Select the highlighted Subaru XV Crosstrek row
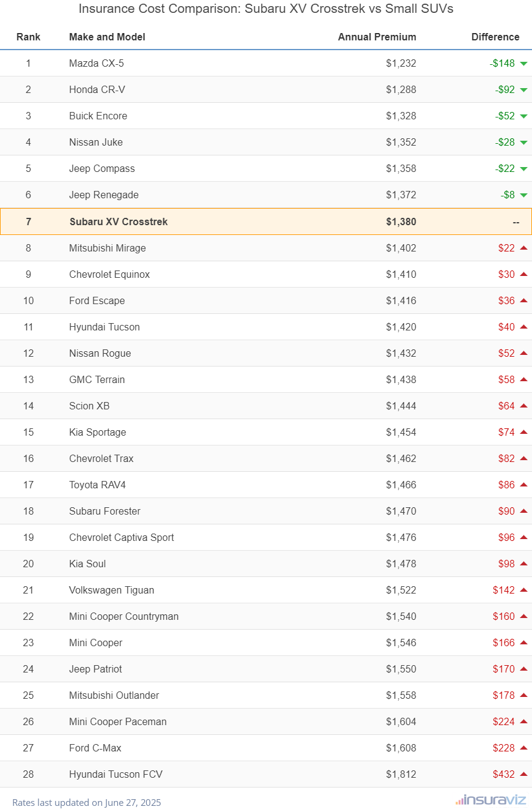 click(265, 222)
